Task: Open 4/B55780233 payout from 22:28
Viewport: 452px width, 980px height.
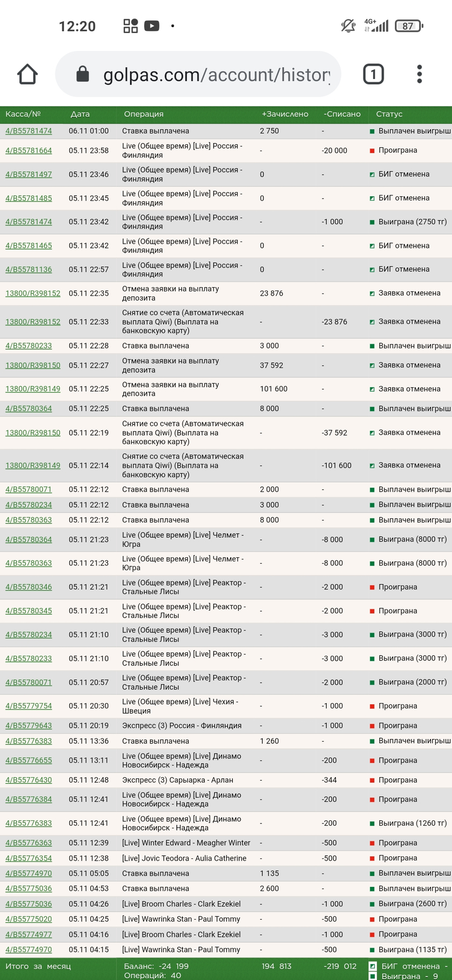Action: pyautogui.click(x=28, y=346)
